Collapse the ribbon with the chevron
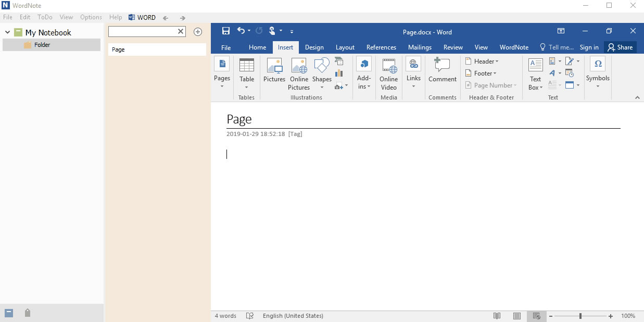644x322 pixels. (x=636, y=97)
